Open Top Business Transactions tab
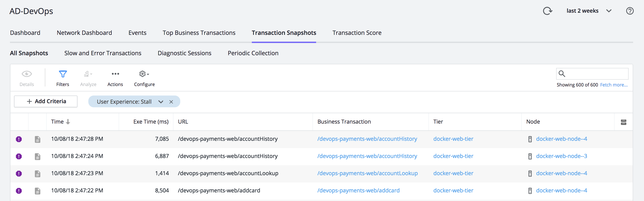Screen dimensions: 644x201 [199, 33]
